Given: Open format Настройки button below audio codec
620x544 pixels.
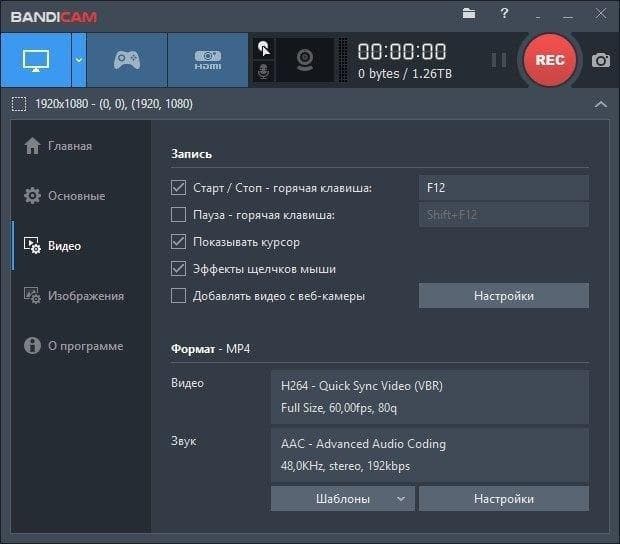Looking at the screenshot, I should pos(504,499).
